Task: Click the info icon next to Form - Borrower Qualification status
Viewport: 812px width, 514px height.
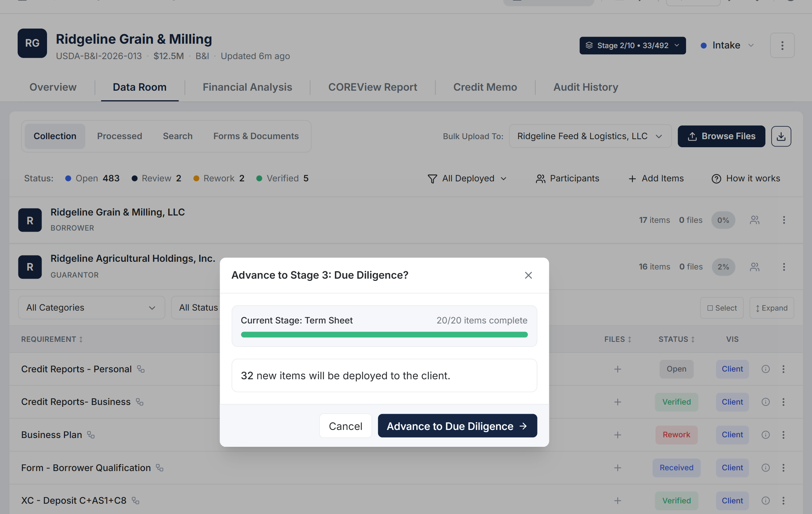Action: coord(766,468)
